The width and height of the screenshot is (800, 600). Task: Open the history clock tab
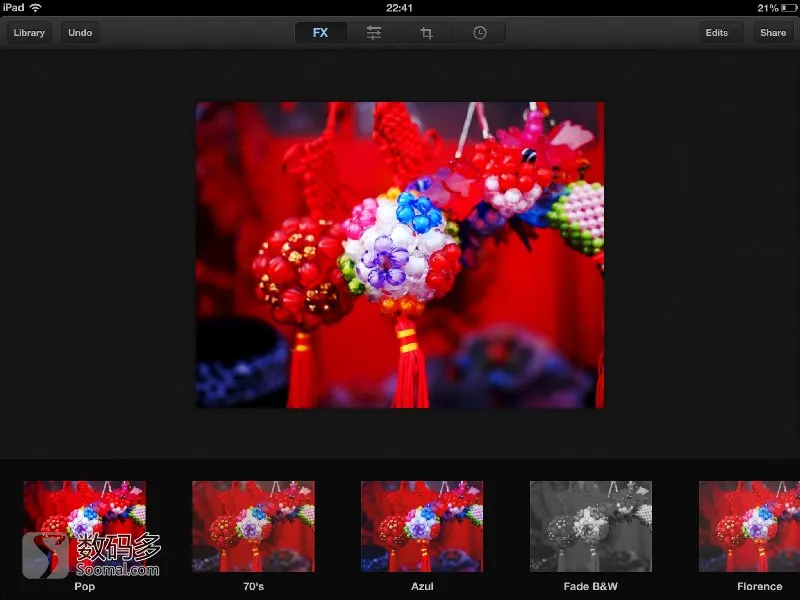480,33
